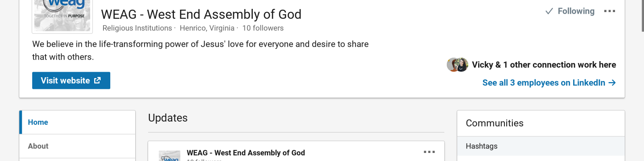Screen dimensions: 644x161
Task: Open the update post's three-dot menu
Action: pos(429,152)
